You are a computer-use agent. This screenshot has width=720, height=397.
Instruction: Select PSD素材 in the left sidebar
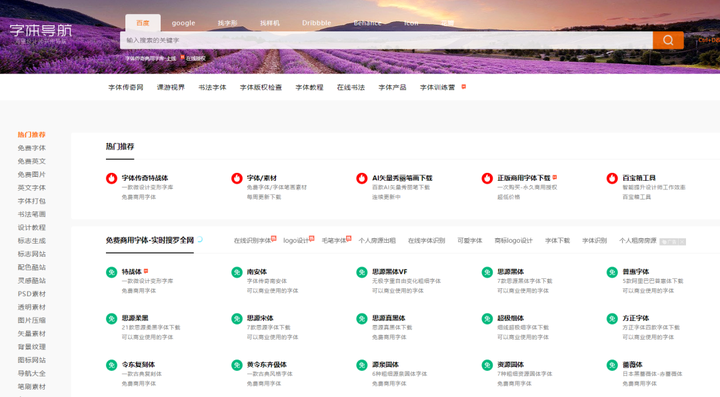point(32,294)
